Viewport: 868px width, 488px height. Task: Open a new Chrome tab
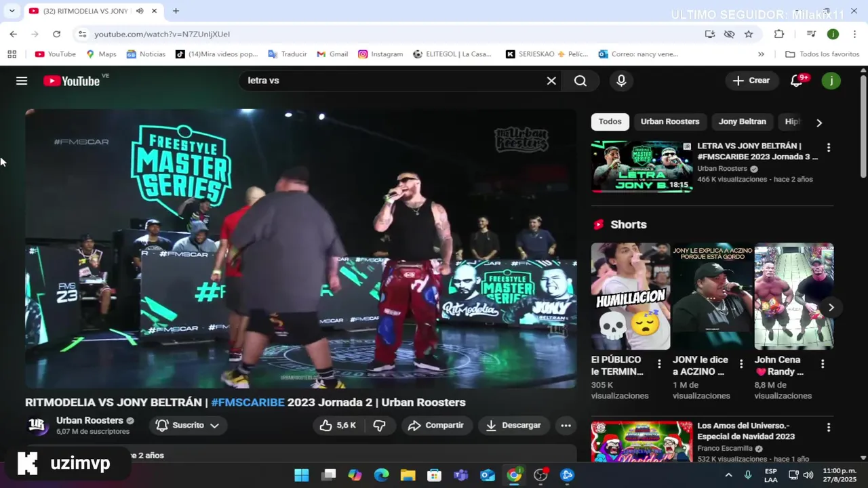176,11
